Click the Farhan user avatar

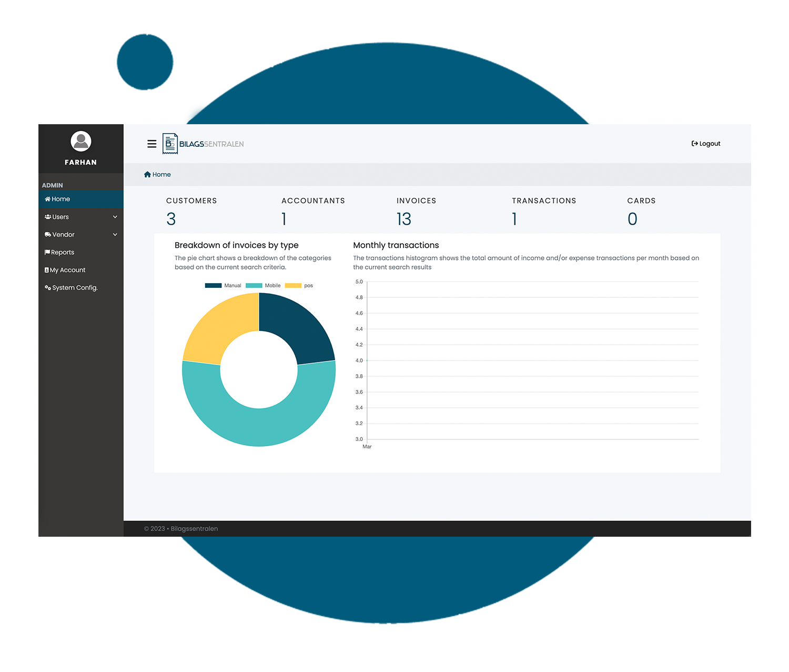coord(81,141)
